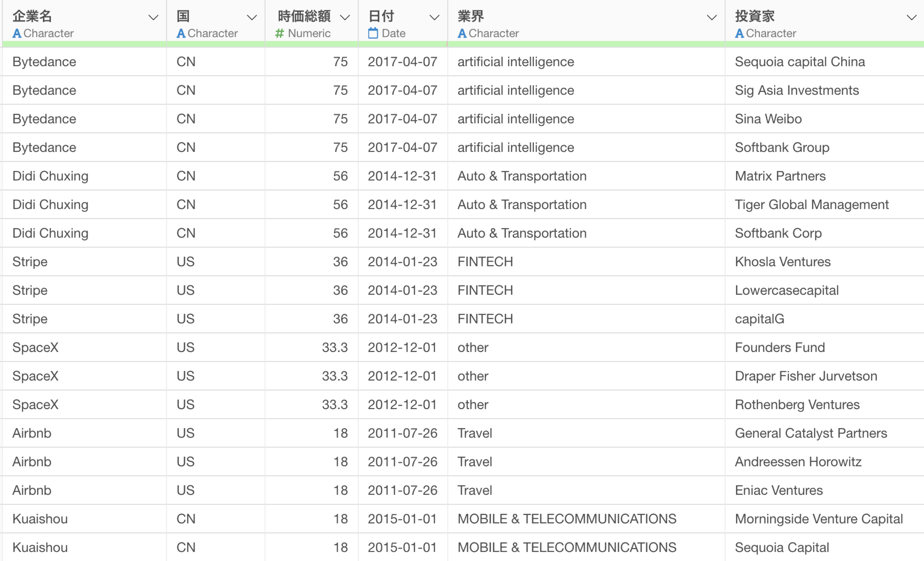Select the Softbank Corp cell
The image size is (924, 561).
[824, 233]
